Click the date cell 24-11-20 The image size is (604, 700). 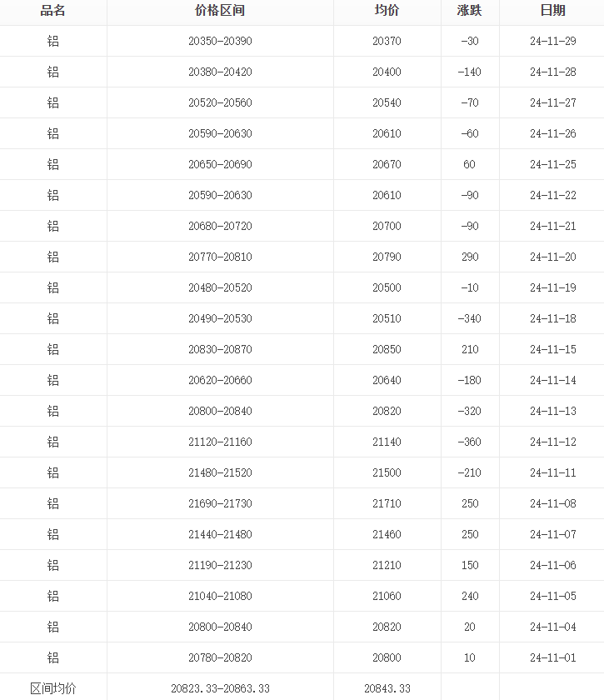[552, 257]
